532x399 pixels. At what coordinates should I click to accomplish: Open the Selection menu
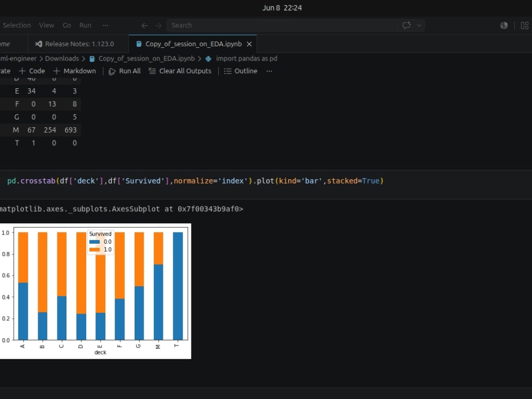(x=16, y=26)
